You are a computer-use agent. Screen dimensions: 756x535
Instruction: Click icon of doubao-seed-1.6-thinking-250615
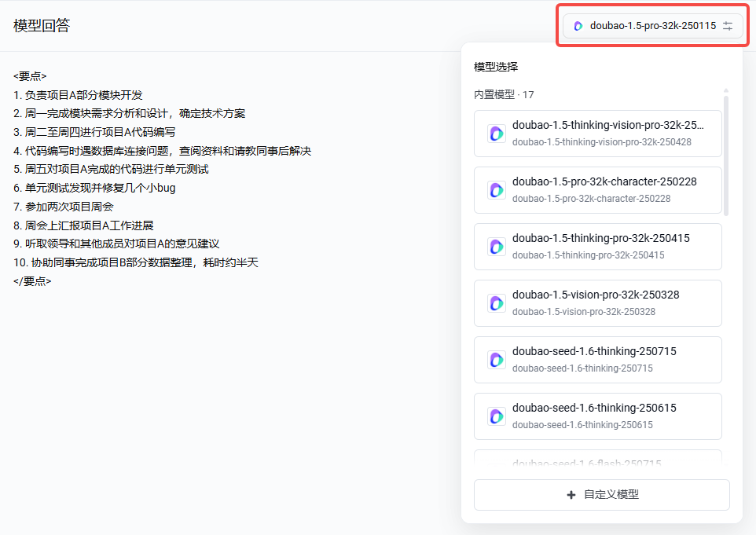(x=496, y=416)
